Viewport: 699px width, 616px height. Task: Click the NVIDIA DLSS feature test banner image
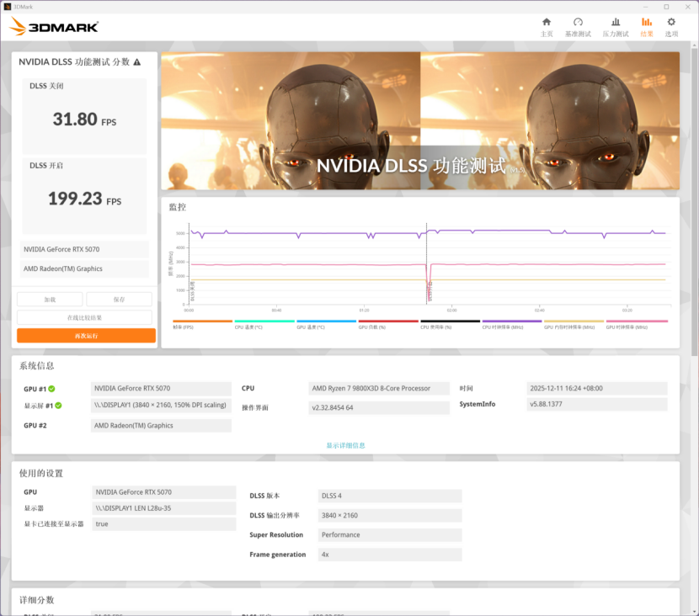click(x=419, y=120)
